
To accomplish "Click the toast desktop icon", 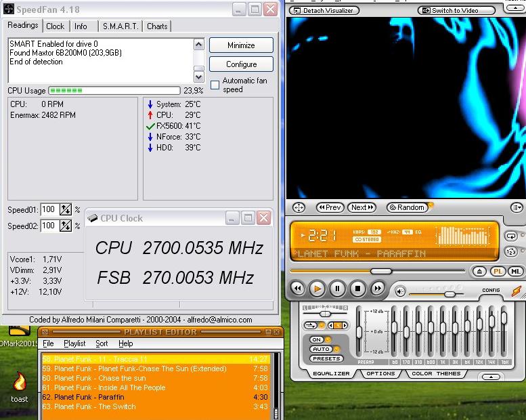I will 19,387.
